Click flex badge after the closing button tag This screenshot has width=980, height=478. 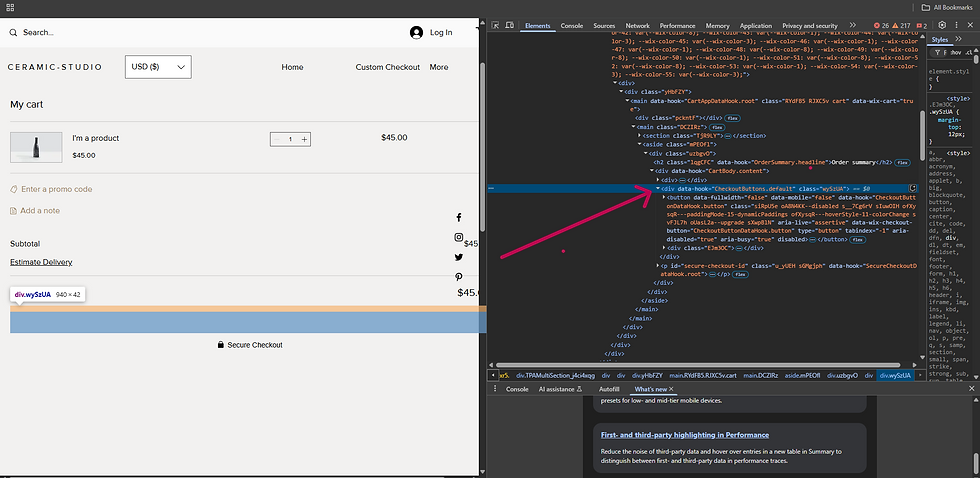coord(858,240)
